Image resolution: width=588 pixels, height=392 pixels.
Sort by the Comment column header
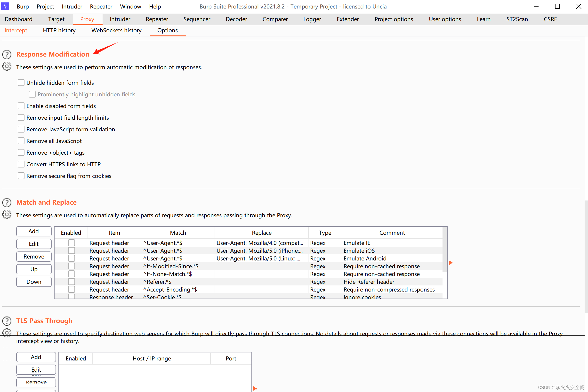[x=392, y=233]
